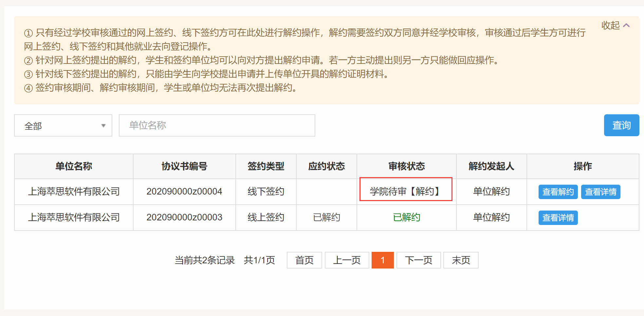Image resolution: width=644 pixels, height=316 pixels.
Task: Click the 解约发起人 column header
Action: (x=491, y=166)
